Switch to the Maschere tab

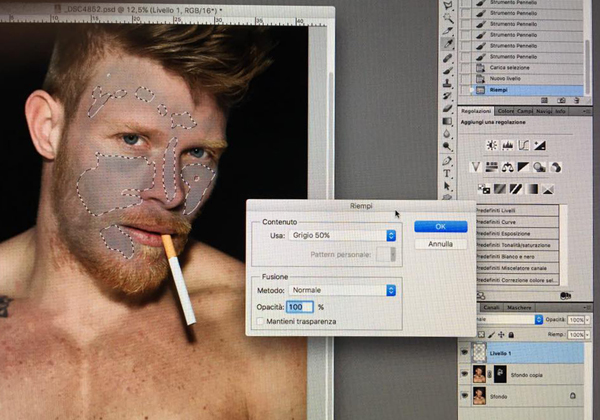(x=519, y=307)
